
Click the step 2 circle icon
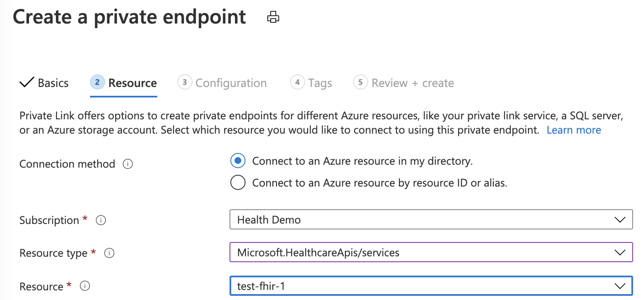coord(97,82)
